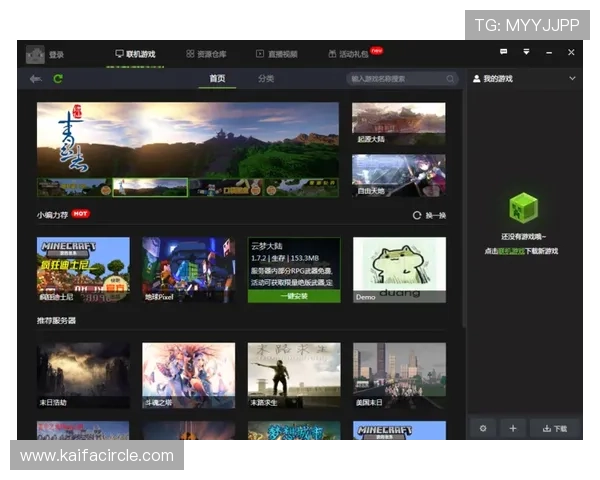Go back with the left arrow icon
This screenshot has width=600, height=480.
pos(36,79)
